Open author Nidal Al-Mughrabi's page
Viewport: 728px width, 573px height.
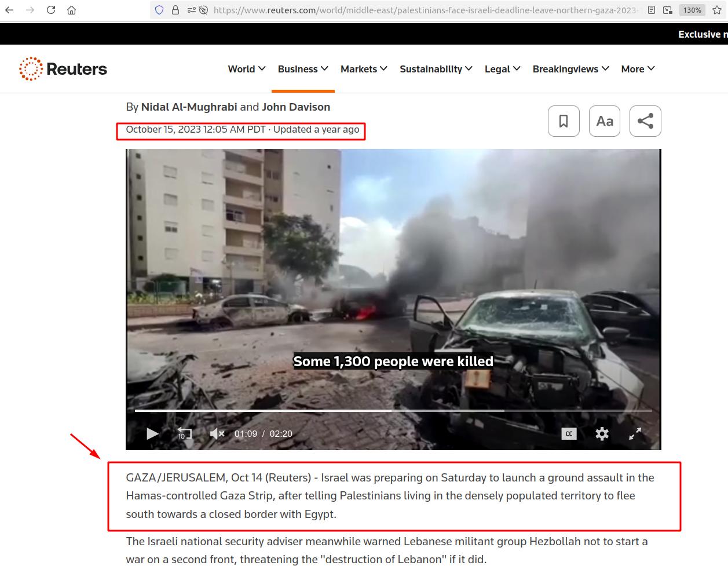click(189, 107)
